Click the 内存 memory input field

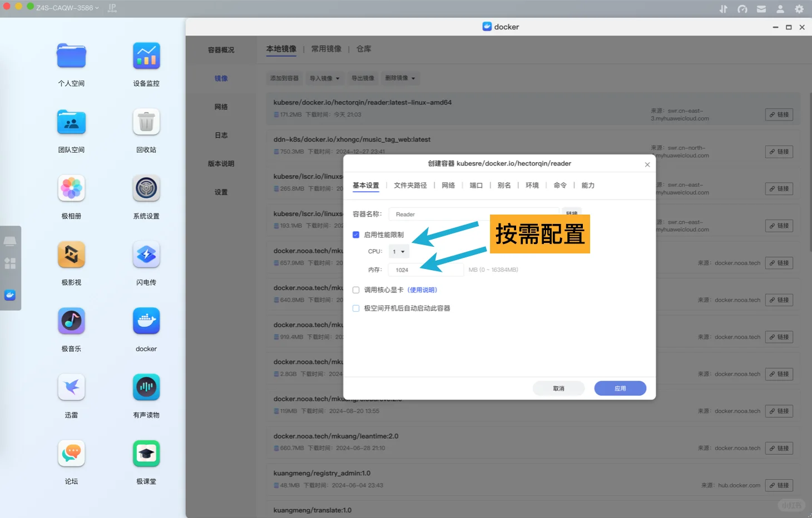click(x=426, y=270)
